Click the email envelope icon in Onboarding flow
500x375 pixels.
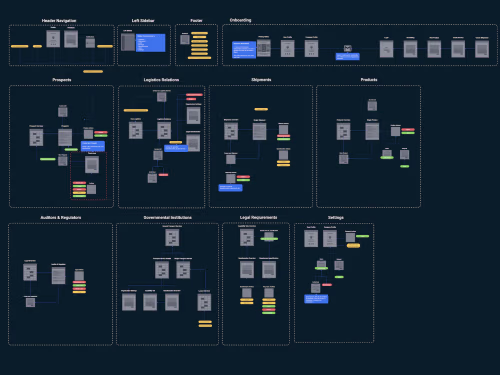(348, 49)
